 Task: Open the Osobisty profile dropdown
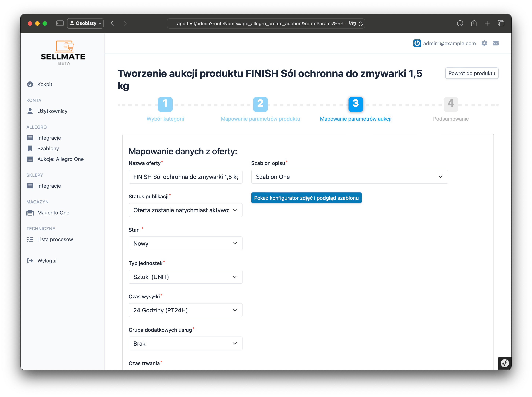(85, 23)
